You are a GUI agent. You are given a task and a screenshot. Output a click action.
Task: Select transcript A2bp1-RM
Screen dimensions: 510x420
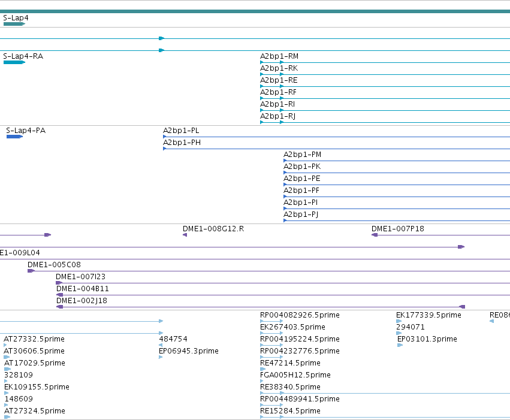279,56
